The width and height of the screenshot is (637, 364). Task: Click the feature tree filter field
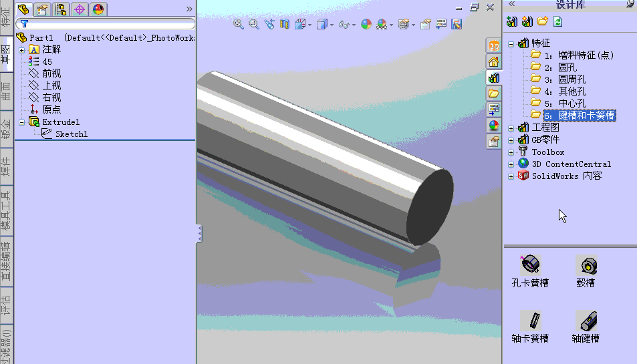106,24
